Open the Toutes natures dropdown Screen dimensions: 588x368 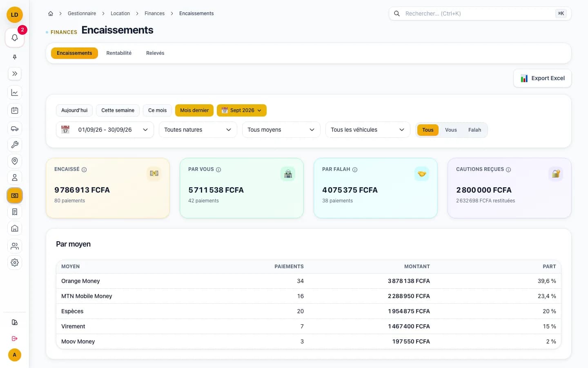pos(198,130)
